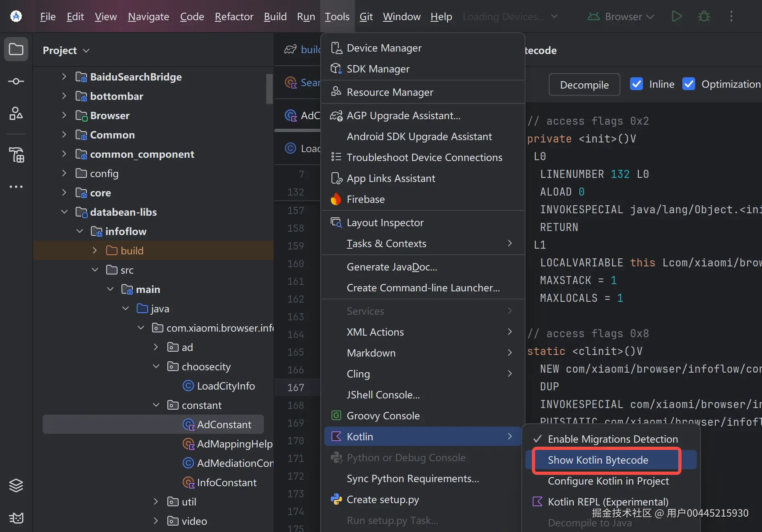The width and height of the screenshot is (762, 532).
Task: Open the Refactor menu
Action: coord(234,16)
